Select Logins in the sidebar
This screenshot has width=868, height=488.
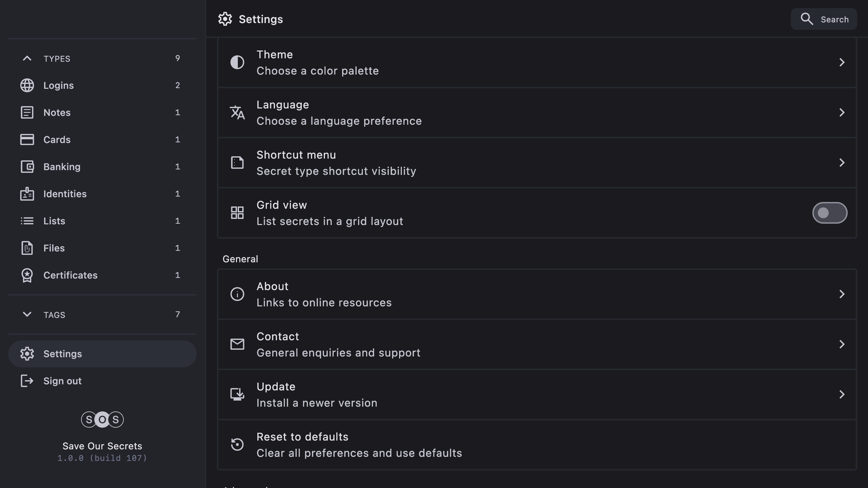[59, 85]
